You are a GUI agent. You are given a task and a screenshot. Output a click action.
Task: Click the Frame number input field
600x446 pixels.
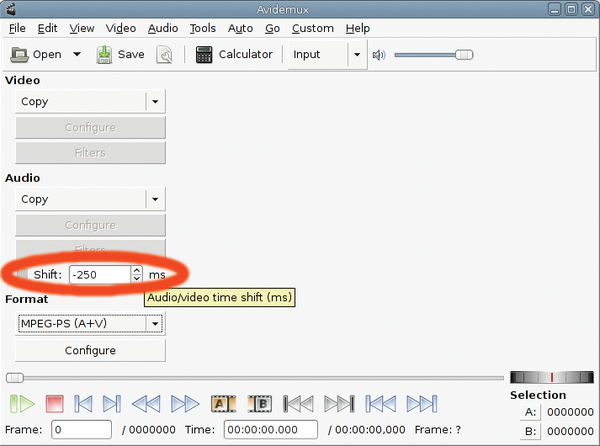tap(82, 430)
